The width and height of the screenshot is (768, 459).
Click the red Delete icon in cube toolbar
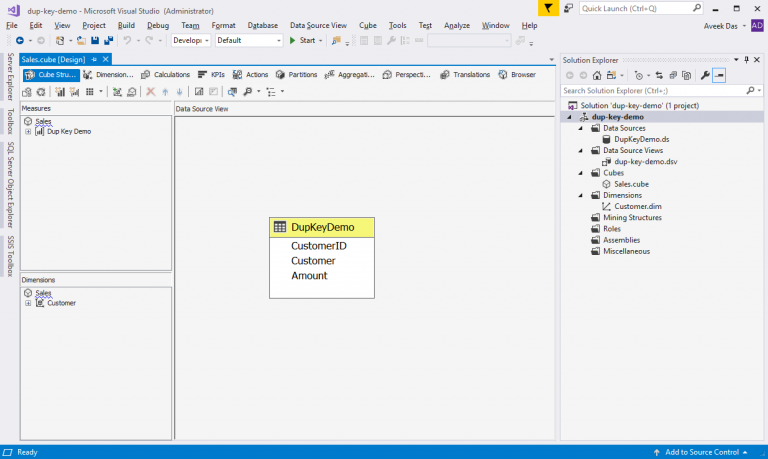(x=150, y=92)
